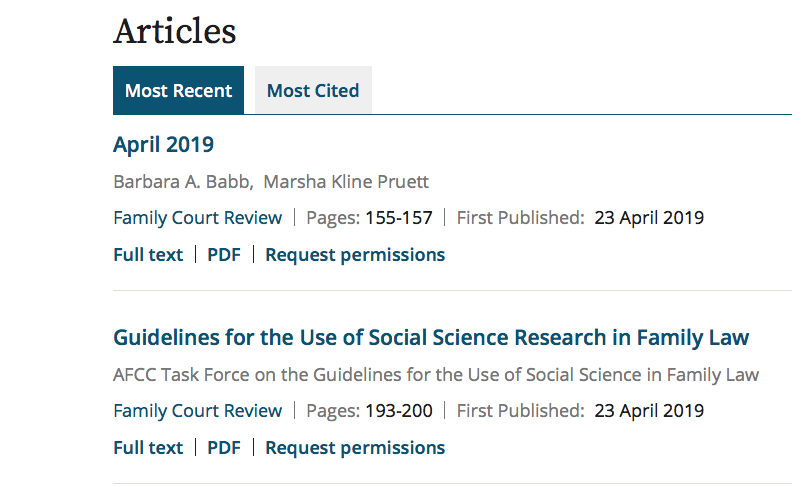This screenshot has height=487, width=807.
Task: Open Guidelines for Social Science Research article
Action: tap(431, 337)
